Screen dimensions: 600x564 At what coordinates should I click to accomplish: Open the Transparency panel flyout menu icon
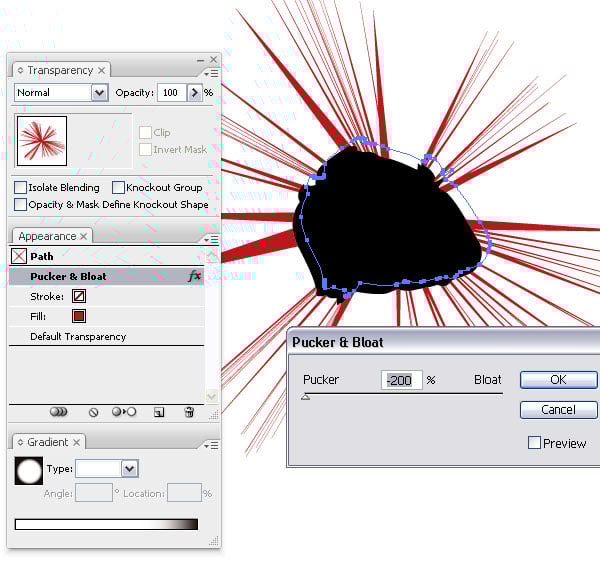[x=210, y=72]
